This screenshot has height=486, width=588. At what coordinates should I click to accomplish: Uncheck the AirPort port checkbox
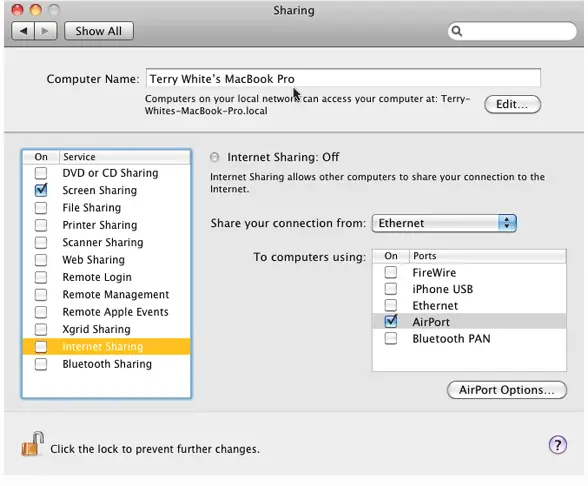(391, 321)
